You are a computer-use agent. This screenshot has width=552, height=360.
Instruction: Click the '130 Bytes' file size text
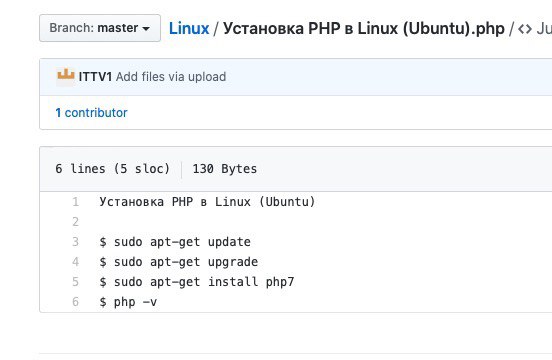(x=225, y=169)
